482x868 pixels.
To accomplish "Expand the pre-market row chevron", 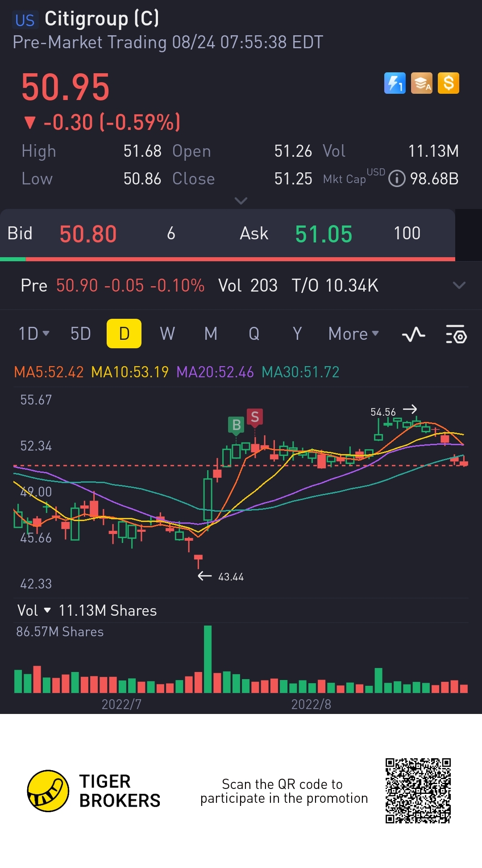I will (x=459, y=285).
